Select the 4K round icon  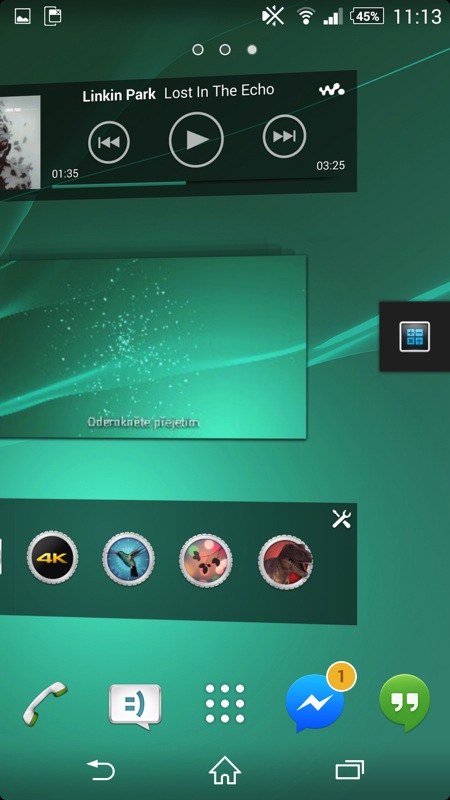click(53, 558)
